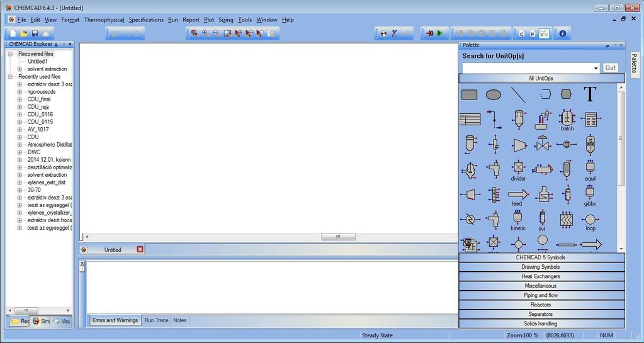This screenshot has height=343, width=644.
Task: Select the CDU_rajz file entry
Action: [38, 107]
